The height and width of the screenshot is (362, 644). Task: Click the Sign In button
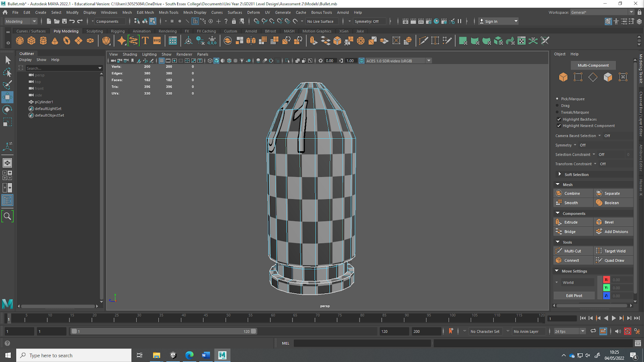tap(498, 21)
